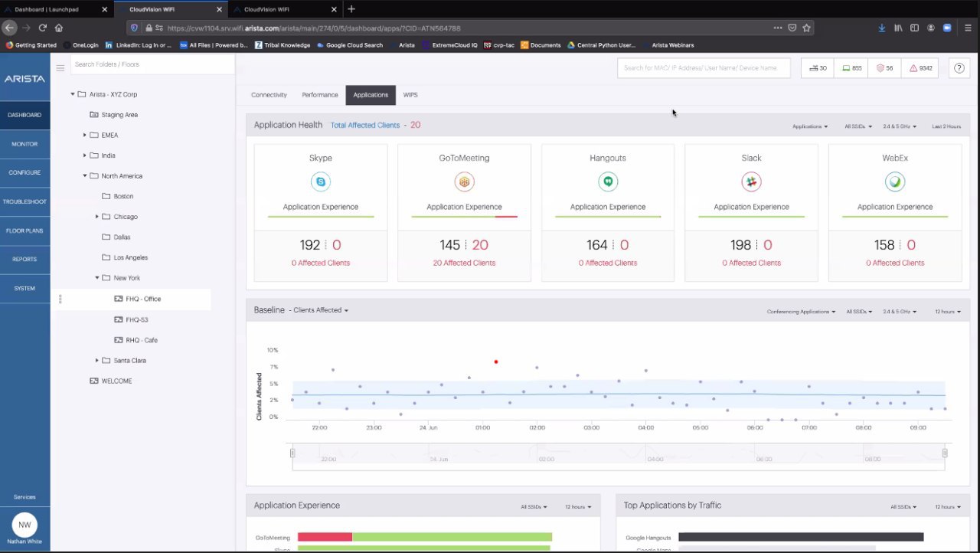This screenshot has height=553, width=980.
Task: Click the browser back arrow
Action: click(9, 28)
